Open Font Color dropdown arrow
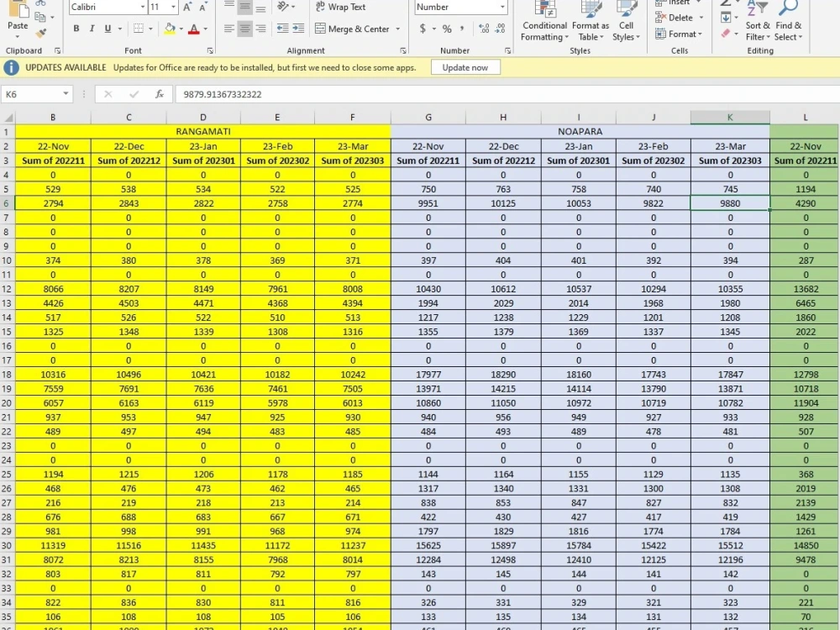840x630 pixels. (x=205, y=29)
